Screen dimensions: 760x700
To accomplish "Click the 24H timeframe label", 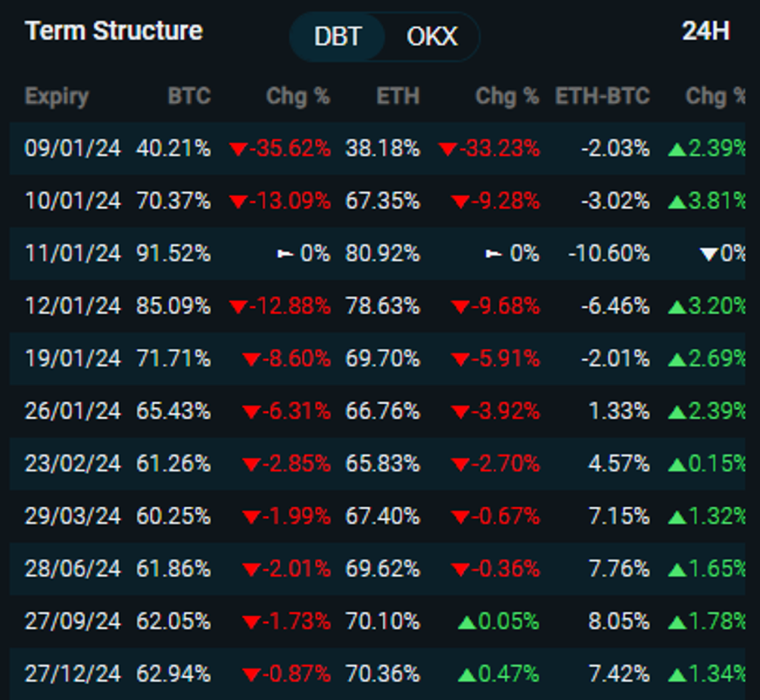I will coord(705,31).
